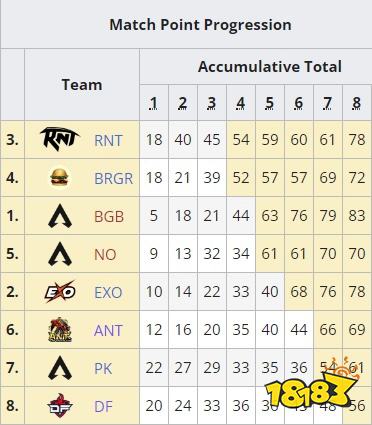The image size is (372, 425).
Task: Click the PK team Apex logo
Action: point(60,368)
